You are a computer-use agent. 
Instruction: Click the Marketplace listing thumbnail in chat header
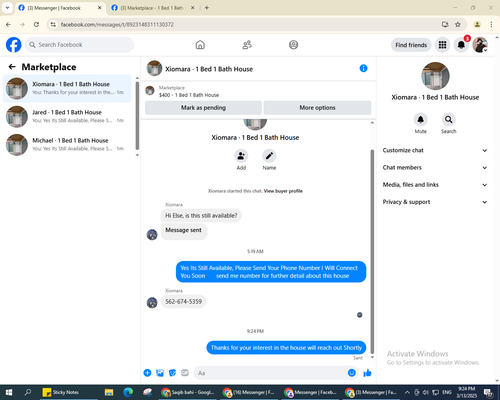[150, 90]
